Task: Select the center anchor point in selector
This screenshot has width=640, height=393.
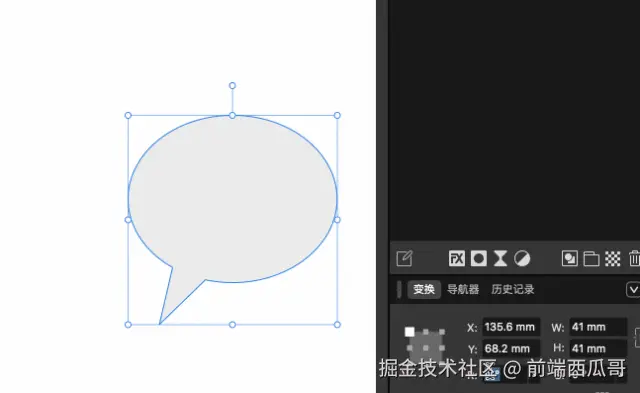Action: pyautogui.click(x=426, y=348)
